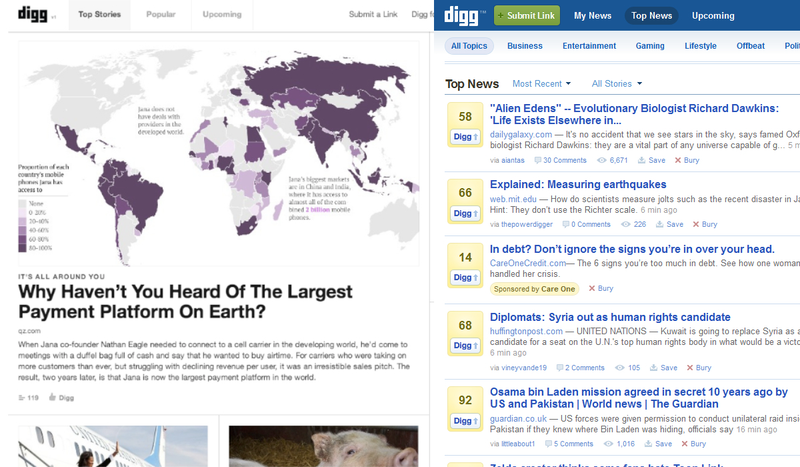
Task: Click the 105 views eye icon
Action: tap(619, 368)
